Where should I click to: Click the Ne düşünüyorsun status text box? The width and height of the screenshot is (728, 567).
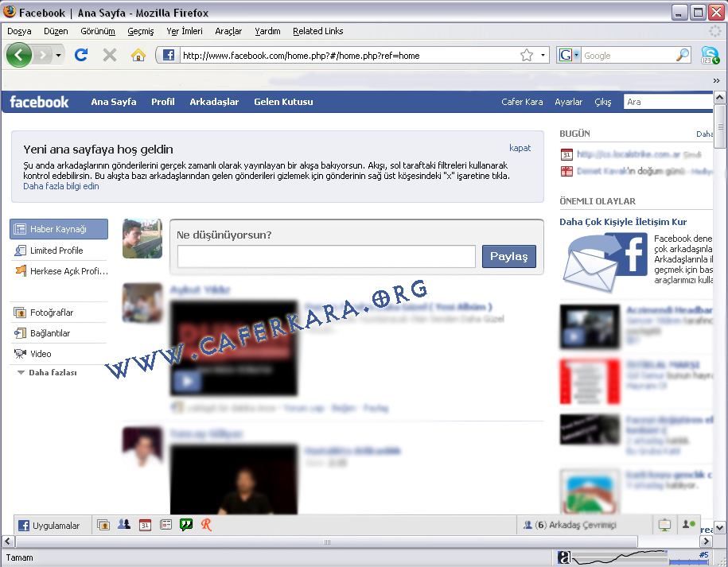coord(326,256)
